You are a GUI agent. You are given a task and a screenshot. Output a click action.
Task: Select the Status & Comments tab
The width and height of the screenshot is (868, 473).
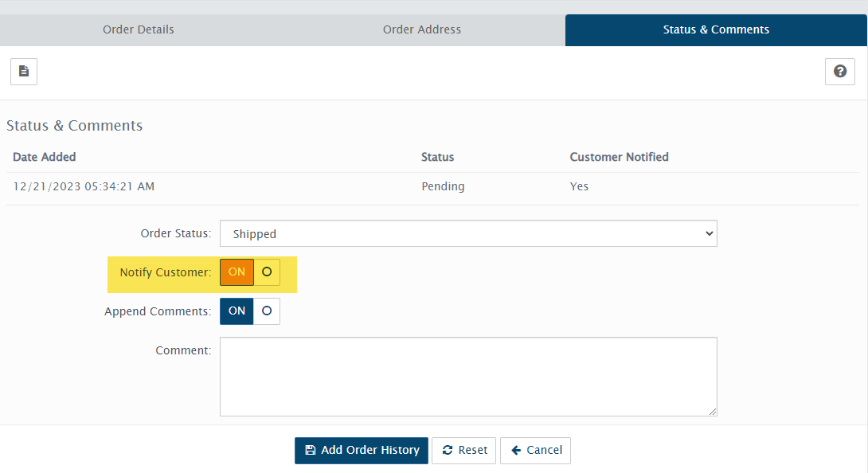pos(716,29)
